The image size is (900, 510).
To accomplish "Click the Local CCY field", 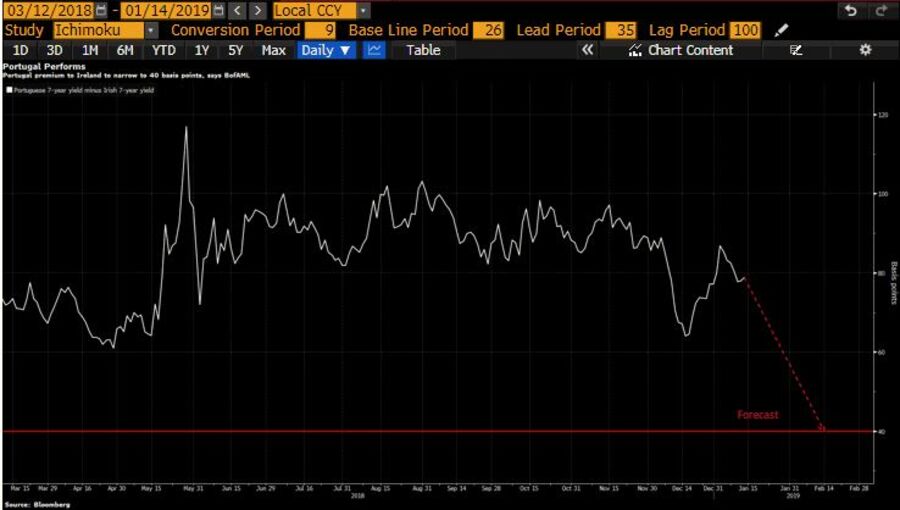I will pyautogui.click(x=315, y=10).
